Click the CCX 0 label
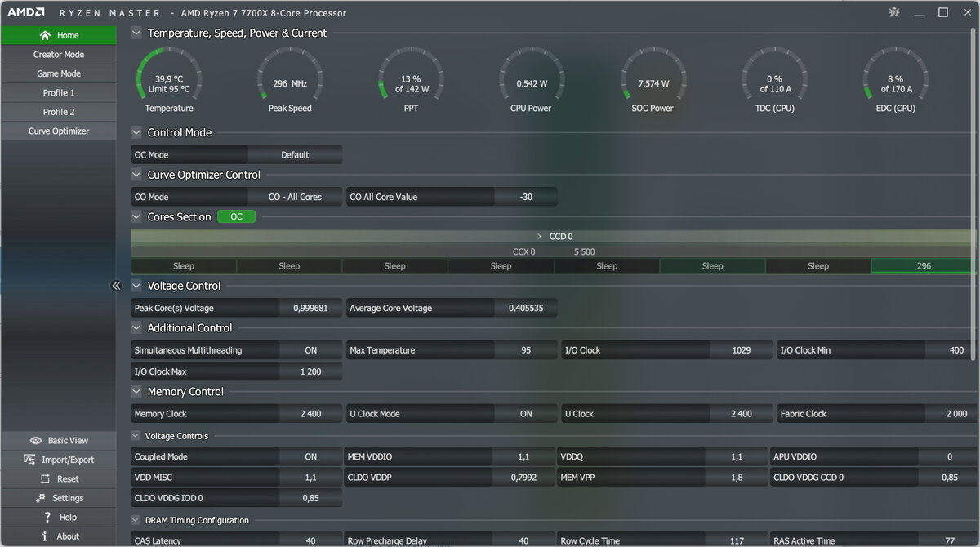The image size is (980, 547). click(523, 251)
